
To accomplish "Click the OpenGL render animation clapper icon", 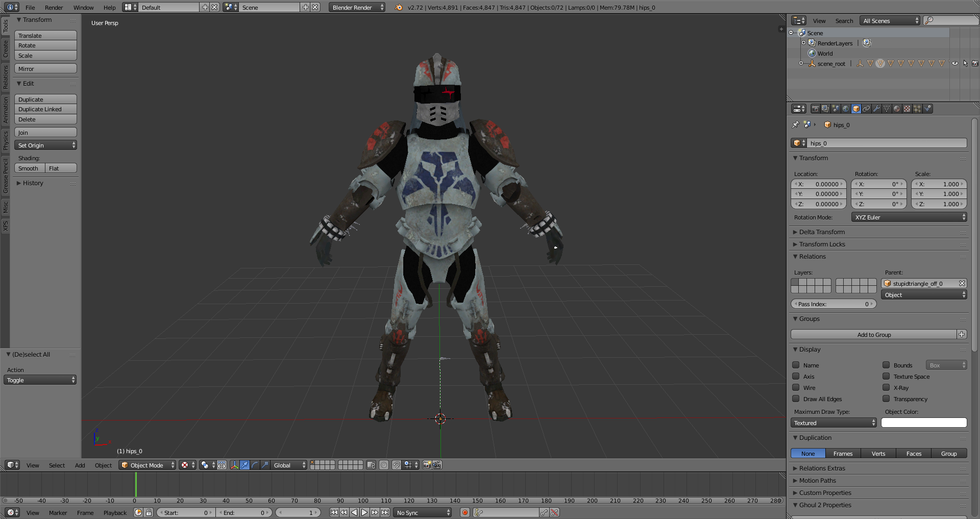I will [x=437, y=465].
